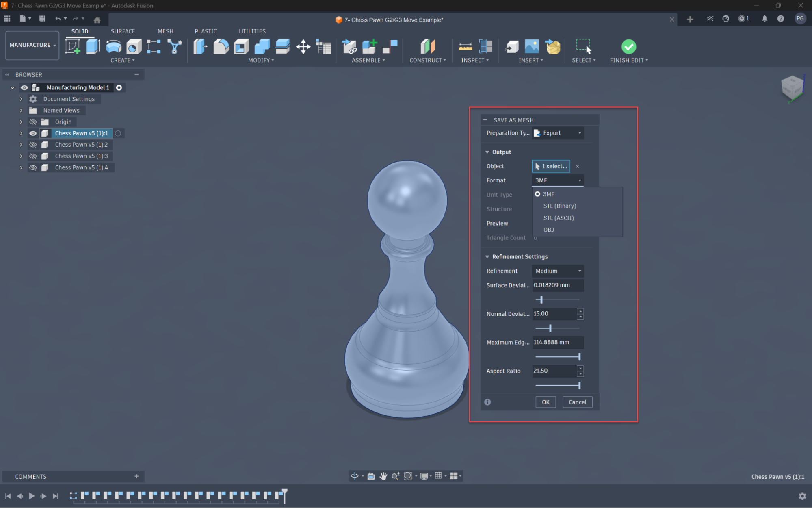The image size is (812, 508).
Task: Click the Cancel button in dialog
Action: pos(577,402)
